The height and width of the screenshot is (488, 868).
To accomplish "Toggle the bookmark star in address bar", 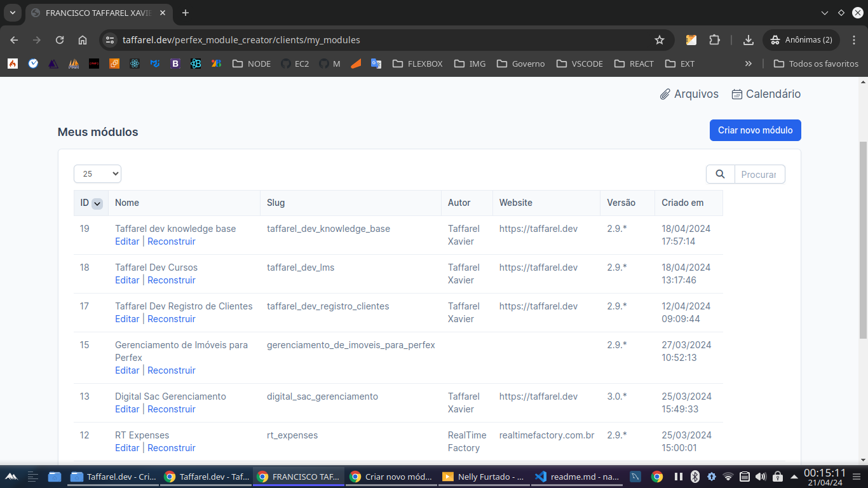I will click(660, 39).
